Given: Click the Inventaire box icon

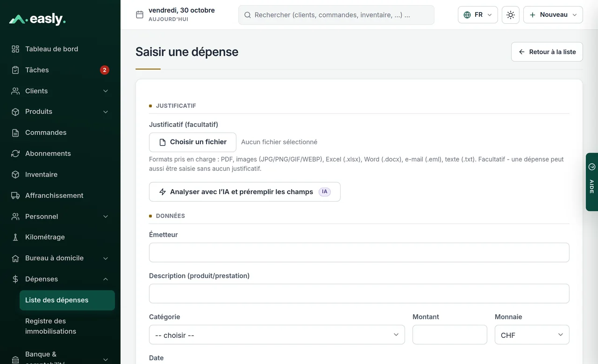Looking at the screenshot, I should pos(15,175).
